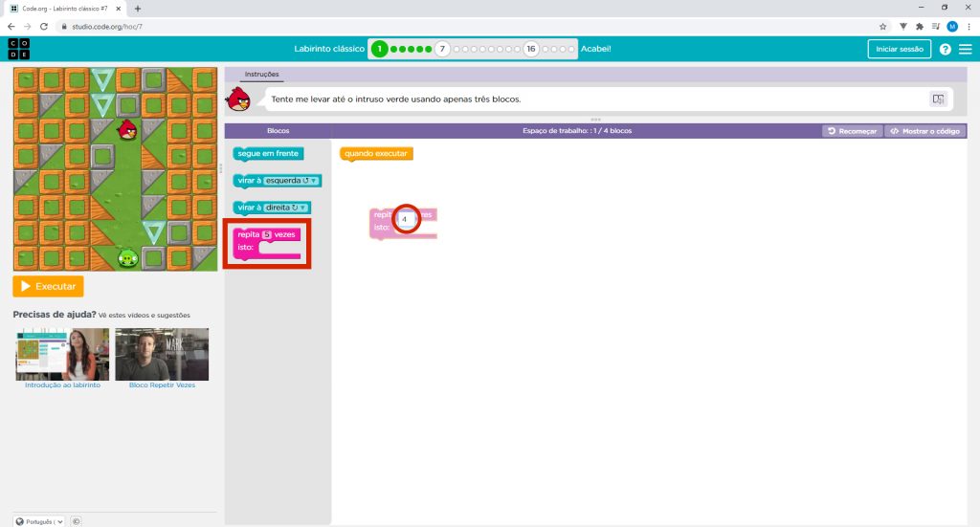980x527 pixels.
Task: Click Mostrar o código button
Action: 925,131
